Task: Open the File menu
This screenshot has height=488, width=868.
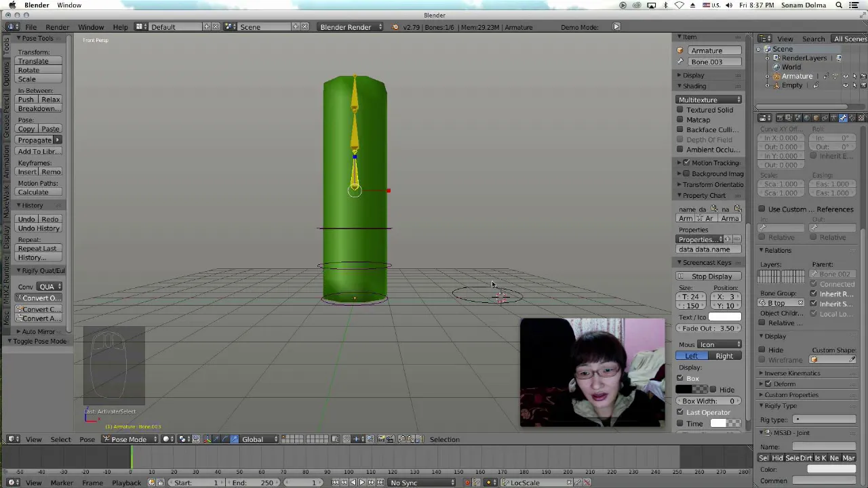Action: (31, 27)
